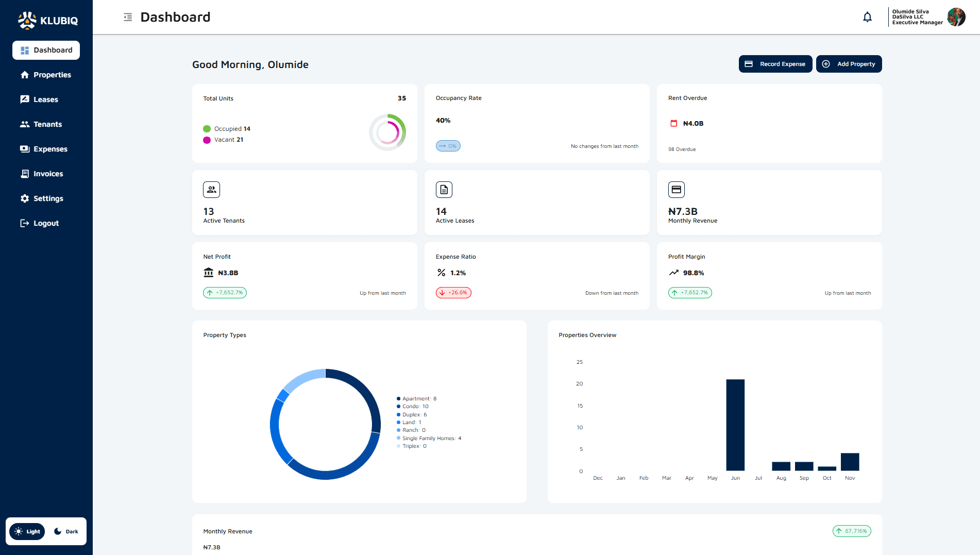980x555 pixels.
Task: Click the tall Jun bar in Properties Overview
Action: pos(735,425)
